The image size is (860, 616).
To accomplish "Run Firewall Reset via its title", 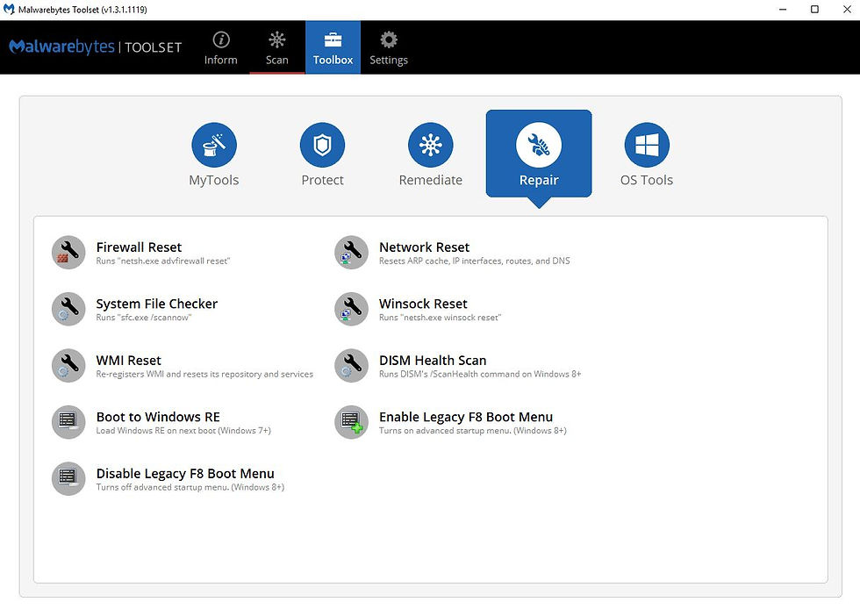I will (139, 247).
